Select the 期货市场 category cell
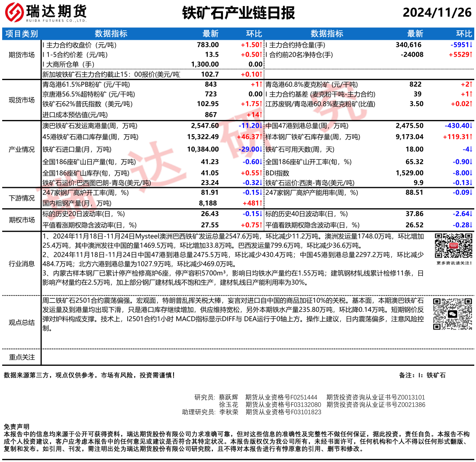 point(22,55)
